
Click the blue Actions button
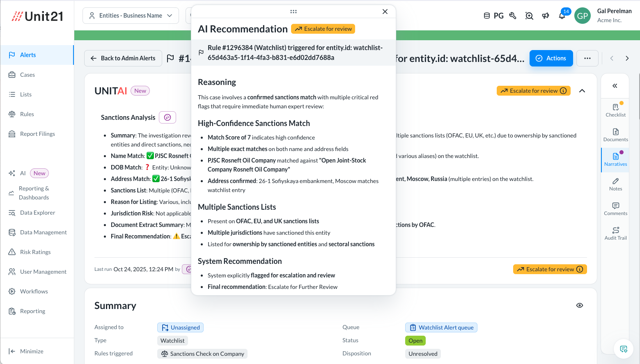tap(551, 58)
